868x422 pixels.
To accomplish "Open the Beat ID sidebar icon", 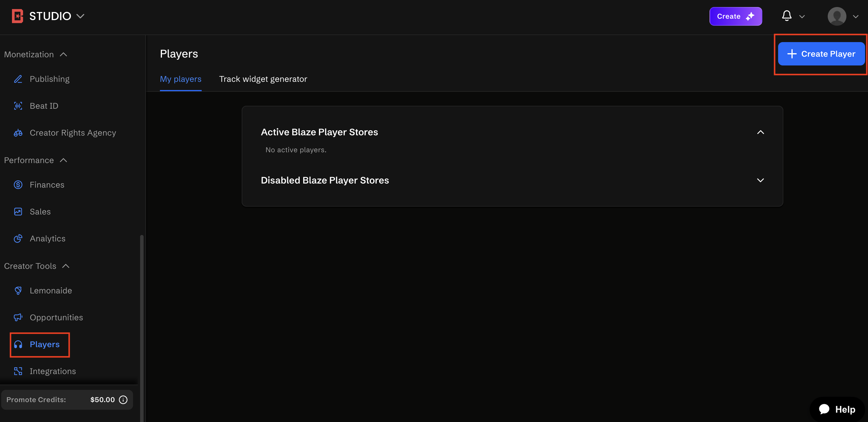I will (x=18, y=106).
